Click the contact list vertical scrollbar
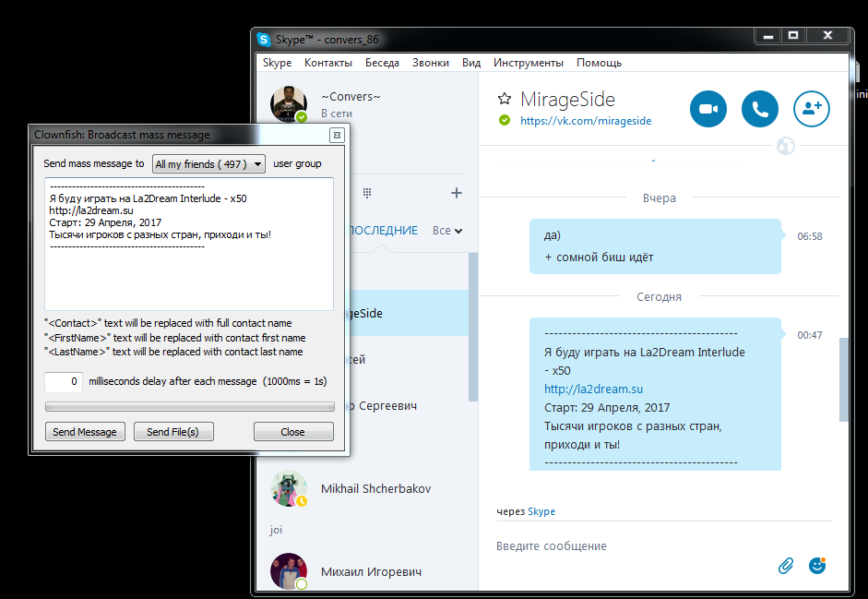This screenshot has height=599, width=868. [x=473, y=327]
